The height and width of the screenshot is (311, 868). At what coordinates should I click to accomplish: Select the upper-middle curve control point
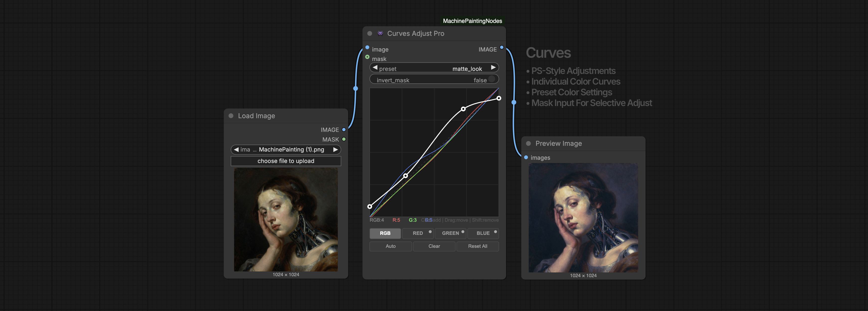[x=463, y=109]
